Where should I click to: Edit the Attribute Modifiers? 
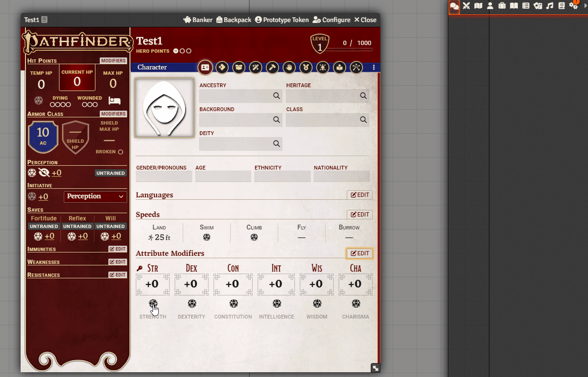point(360,253)
